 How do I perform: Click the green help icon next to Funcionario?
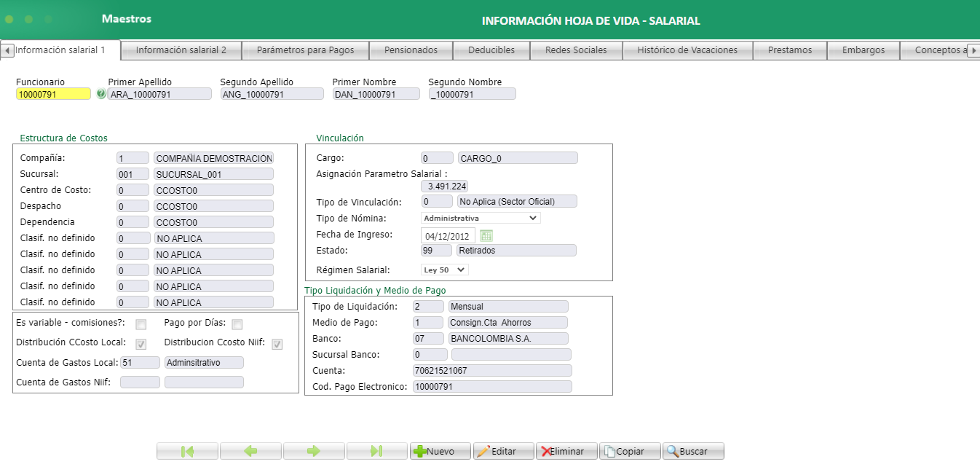pyautogui.click(x=100, y=93)
